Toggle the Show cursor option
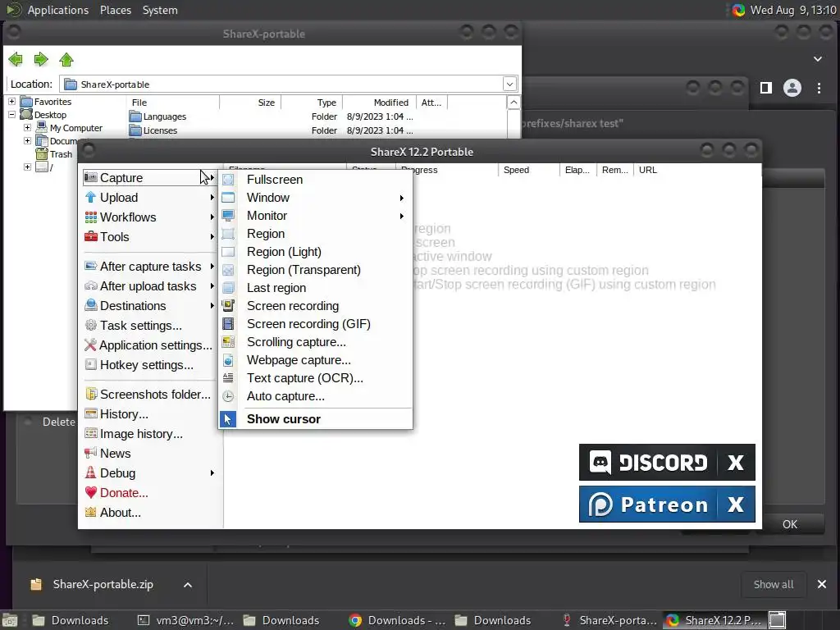840x630 pixels. pyautogui.click(x=316, y=419)
